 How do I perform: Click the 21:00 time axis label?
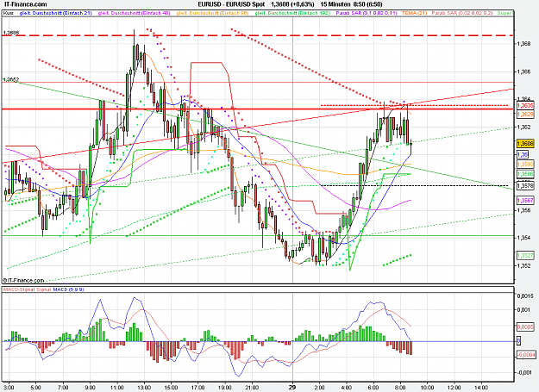(x=252, y=388)
